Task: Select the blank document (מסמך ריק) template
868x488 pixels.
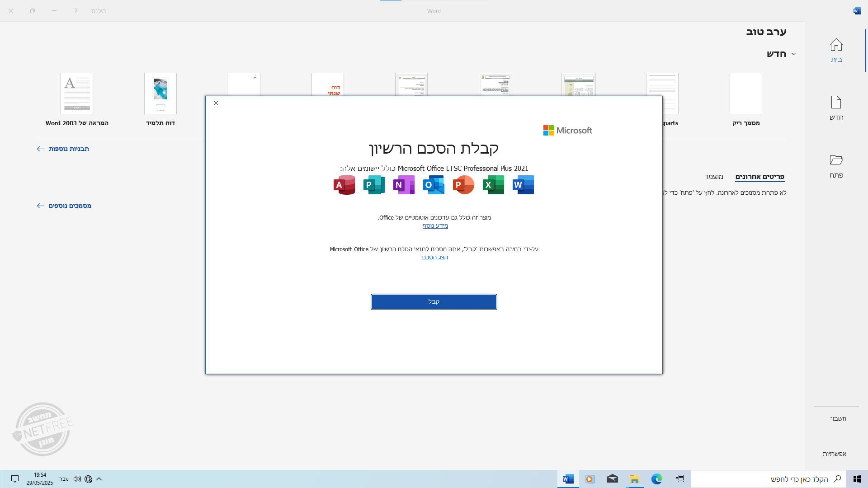Action: click(x=746, y=100)
